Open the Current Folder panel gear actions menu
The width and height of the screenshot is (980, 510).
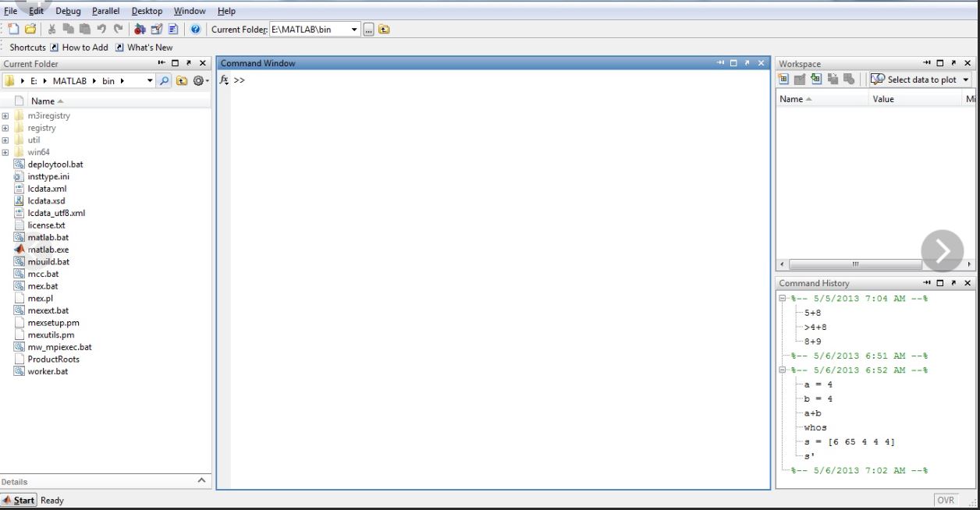point(200,80)
